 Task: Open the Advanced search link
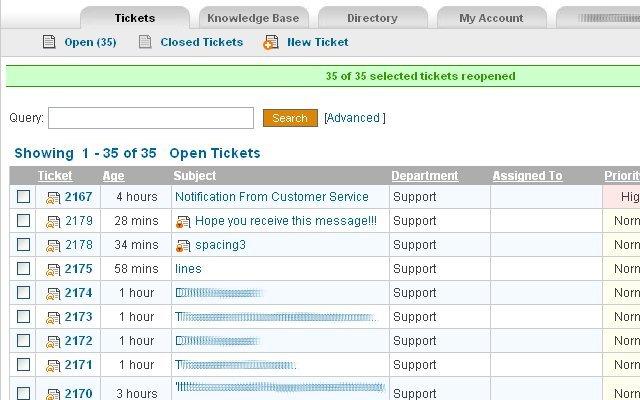coord(354,118)
